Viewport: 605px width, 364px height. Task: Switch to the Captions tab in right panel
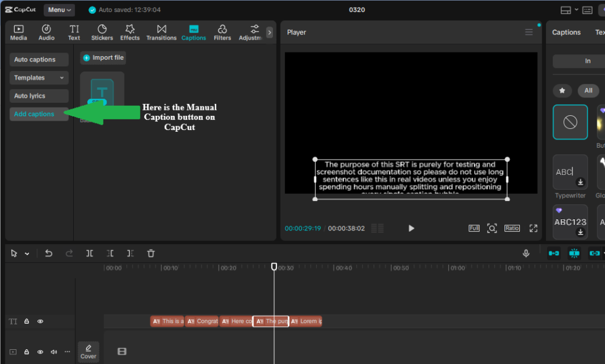[566, 32]
